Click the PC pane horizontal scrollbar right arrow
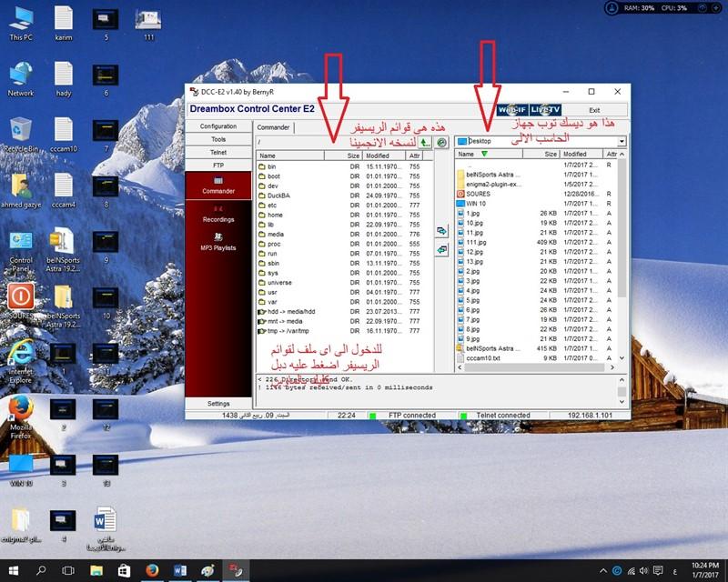Screen dimensions: 728x582 click(x=612, y=367)
